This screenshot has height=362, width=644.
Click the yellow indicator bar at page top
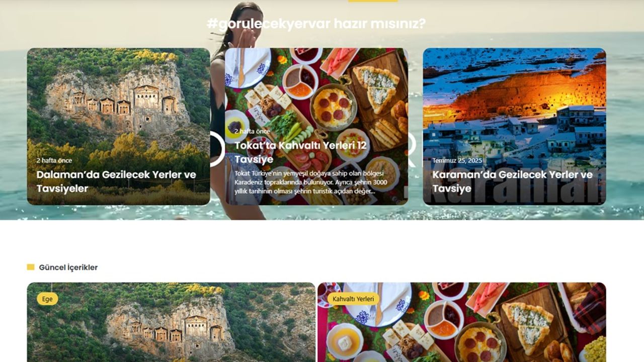click(x=373, y=1)
